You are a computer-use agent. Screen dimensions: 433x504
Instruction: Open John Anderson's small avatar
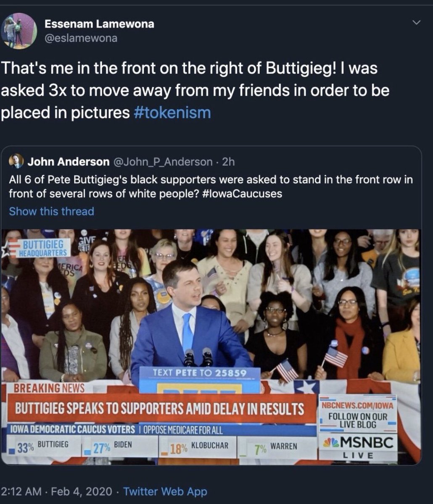point(16,161)
